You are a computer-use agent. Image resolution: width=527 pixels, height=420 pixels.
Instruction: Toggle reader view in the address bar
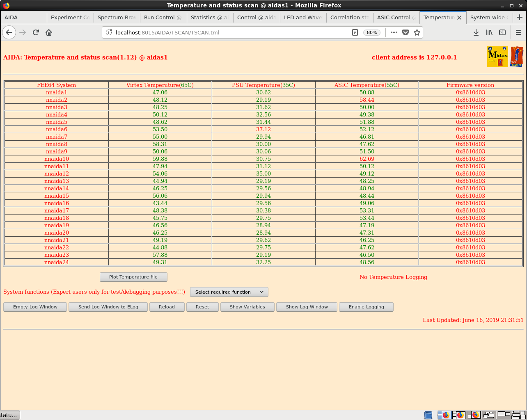tap(355, 32)
